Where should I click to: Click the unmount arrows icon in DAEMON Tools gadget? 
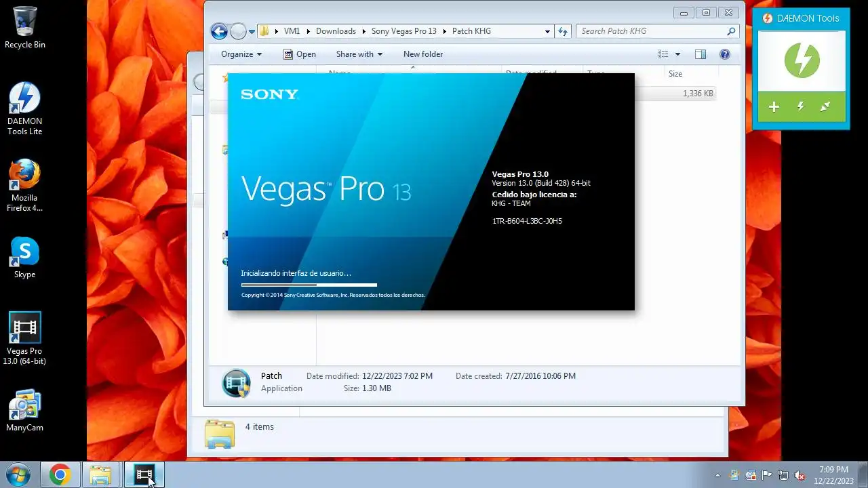click(x=825, y=107)
